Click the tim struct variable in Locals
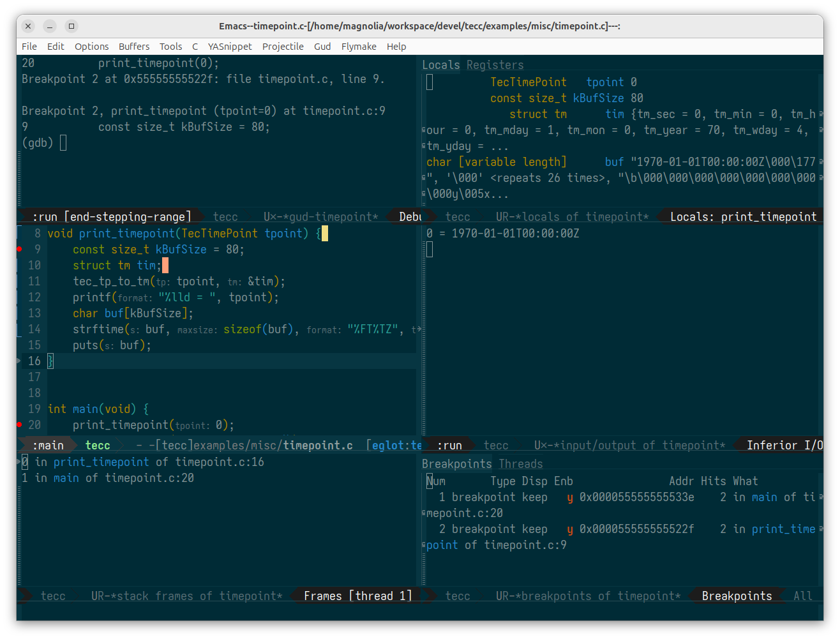Image resolution: width=840 pixels, height=639 pixels. pyautogui.click(x=615, y=114)
